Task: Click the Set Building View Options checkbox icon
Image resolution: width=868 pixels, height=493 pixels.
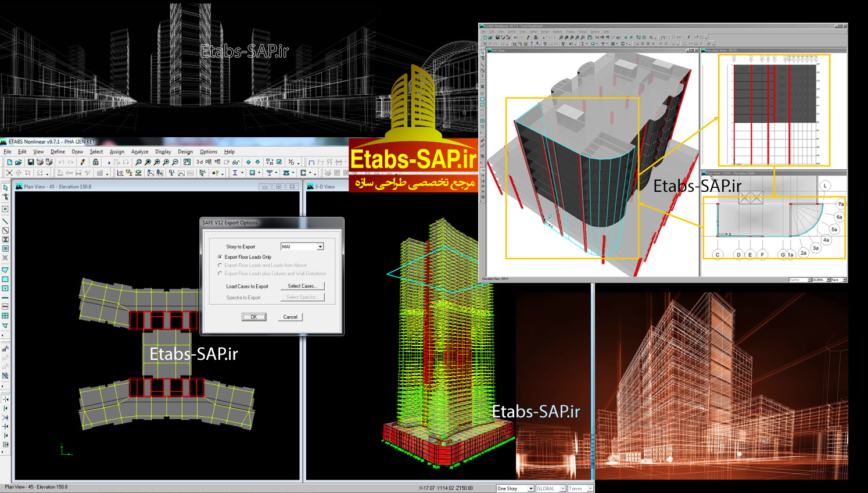Action: tap(279, 162)
